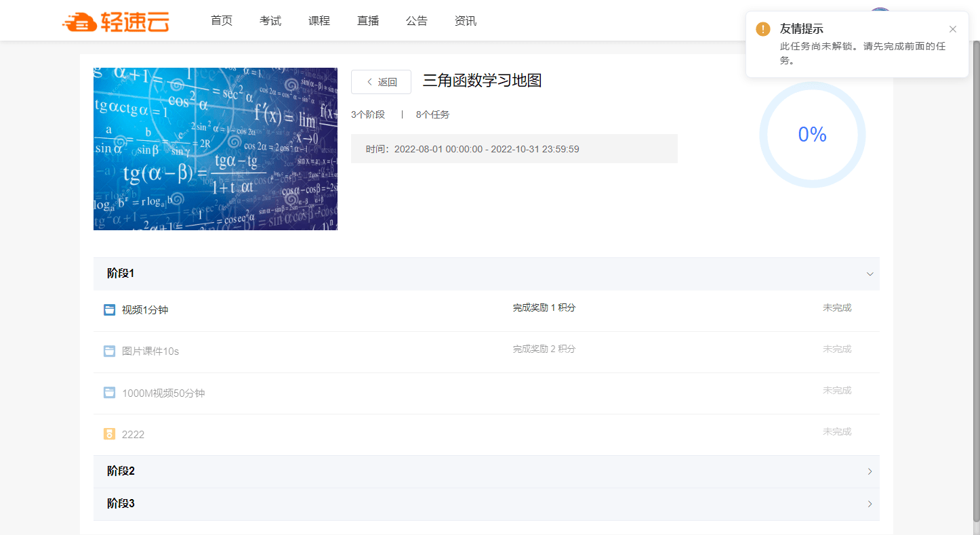The width and height of the screenshot is (980, 535).
Task: Select 公告 in the top menu
Action: pos(417,21)
